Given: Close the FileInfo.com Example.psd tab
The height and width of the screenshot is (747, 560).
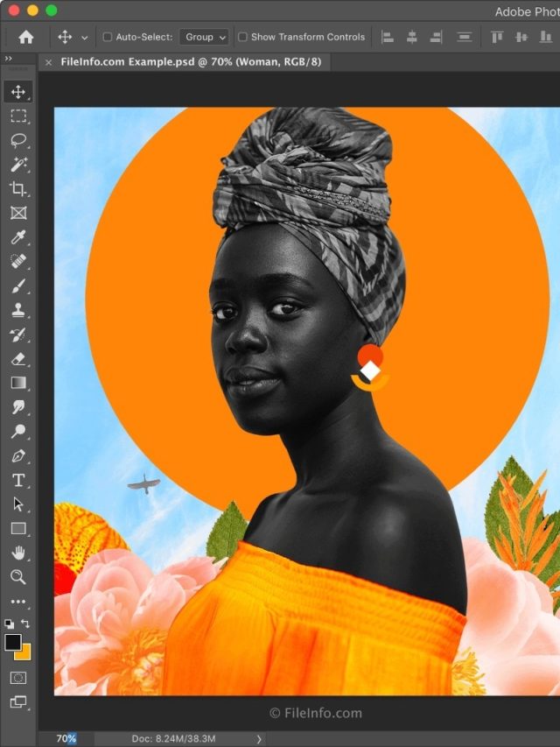Looking at the screenshot, I should pos(49,62).
